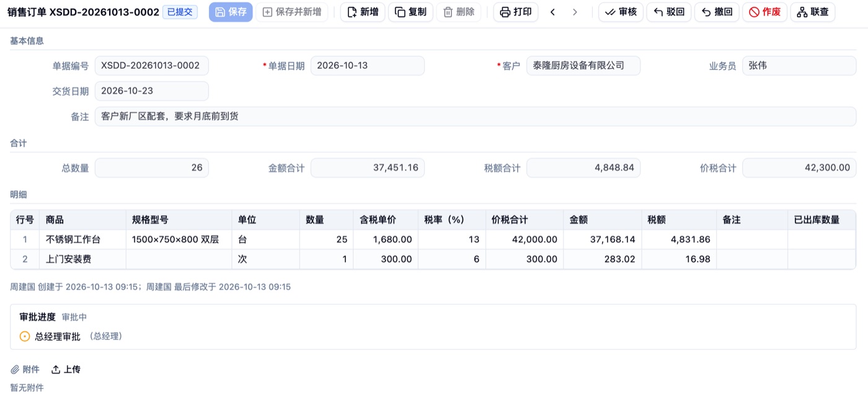868x395 pixels.
Task: Click the 含税单价 column header
Action: pyautogui.click(x=386, y=220)
